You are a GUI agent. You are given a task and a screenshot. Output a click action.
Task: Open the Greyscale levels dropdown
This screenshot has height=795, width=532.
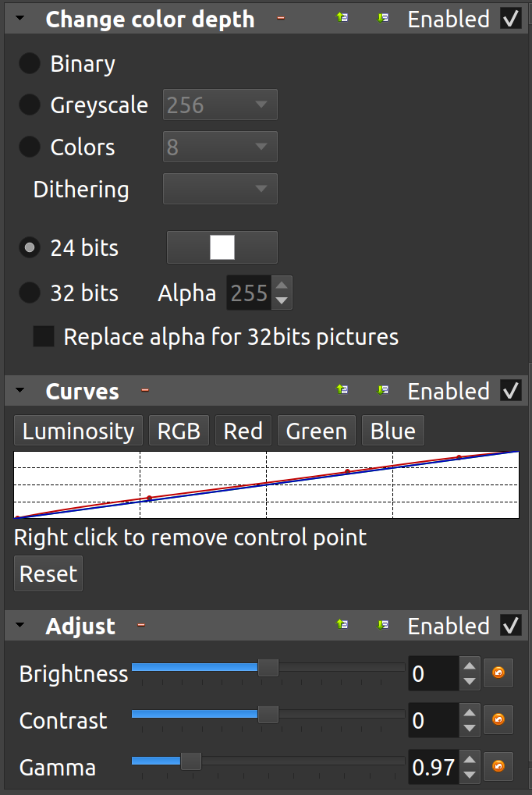(220, 105)
